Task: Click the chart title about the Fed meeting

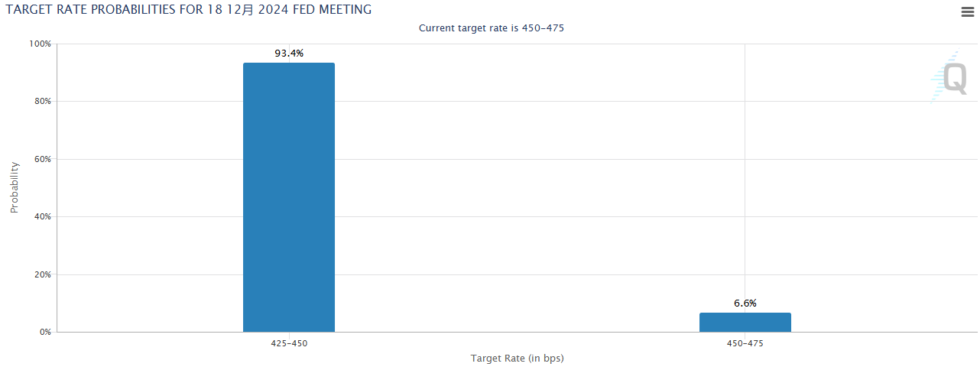Action: (x=189, y=10)
